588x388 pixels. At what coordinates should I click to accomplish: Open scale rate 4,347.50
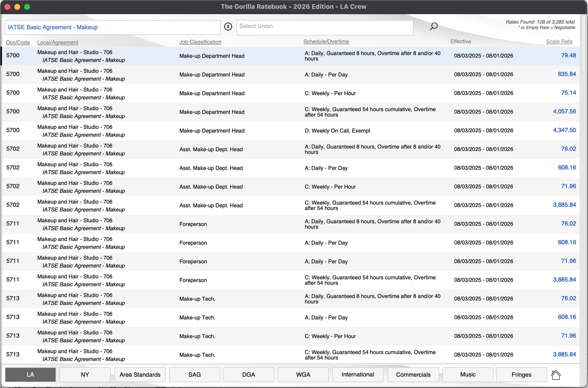[564, 130]
